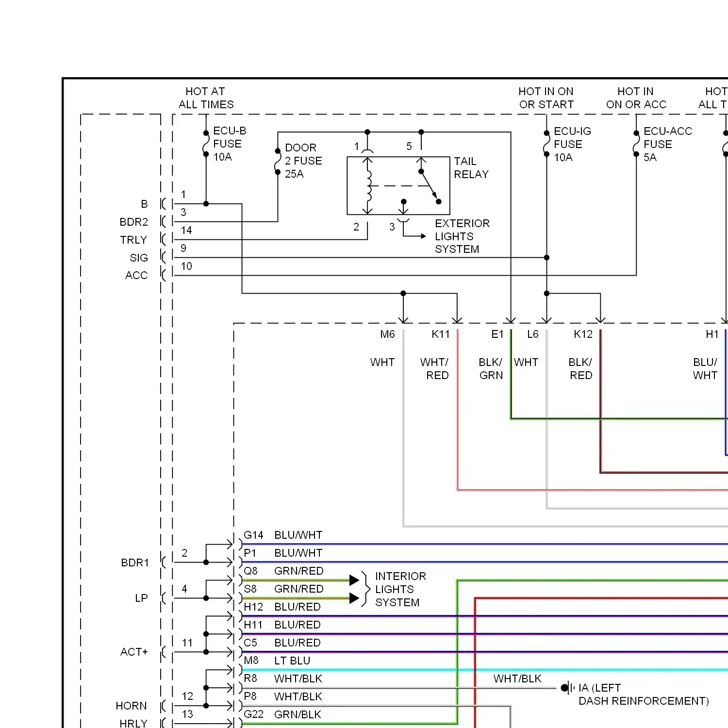This screenshot has height=728, width=728.
Task: Click connector pin R8
Action: coord(250,678)
